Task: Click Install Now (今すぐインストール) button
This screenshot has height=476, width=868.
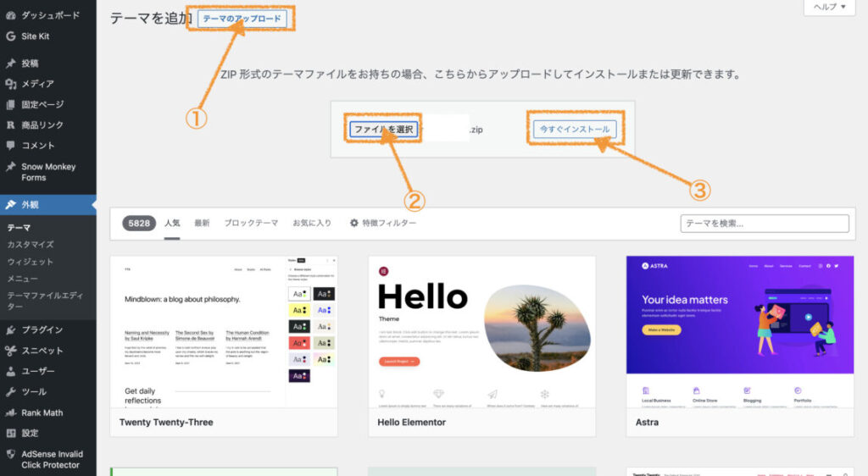Action: (574, 130)
